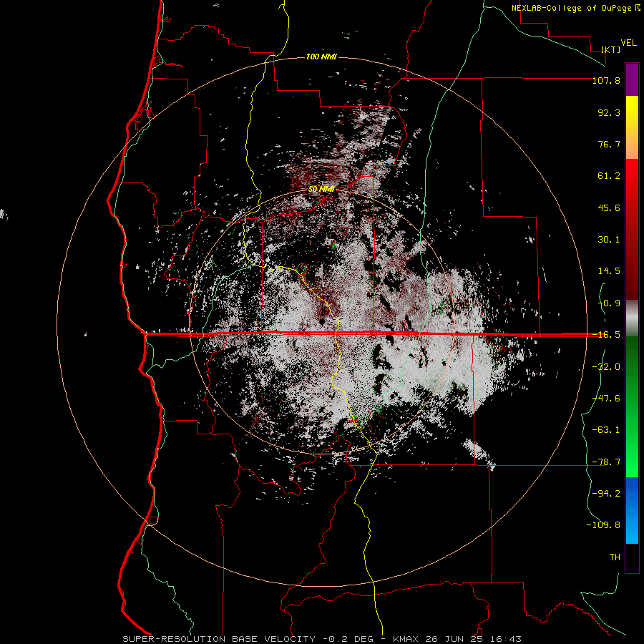Select the 45.6 legend value
Viewport: 644px width, 644px height.
609,208
